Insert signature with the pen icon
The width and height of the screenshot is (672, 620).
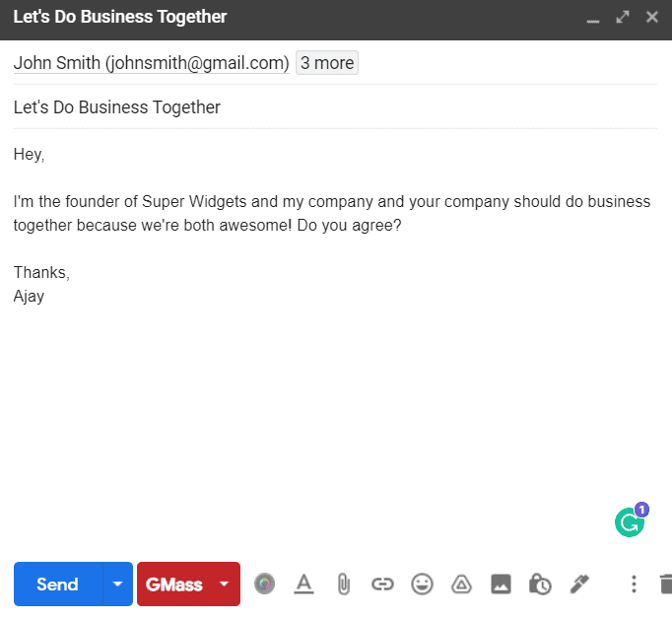[x=579, y=584]
